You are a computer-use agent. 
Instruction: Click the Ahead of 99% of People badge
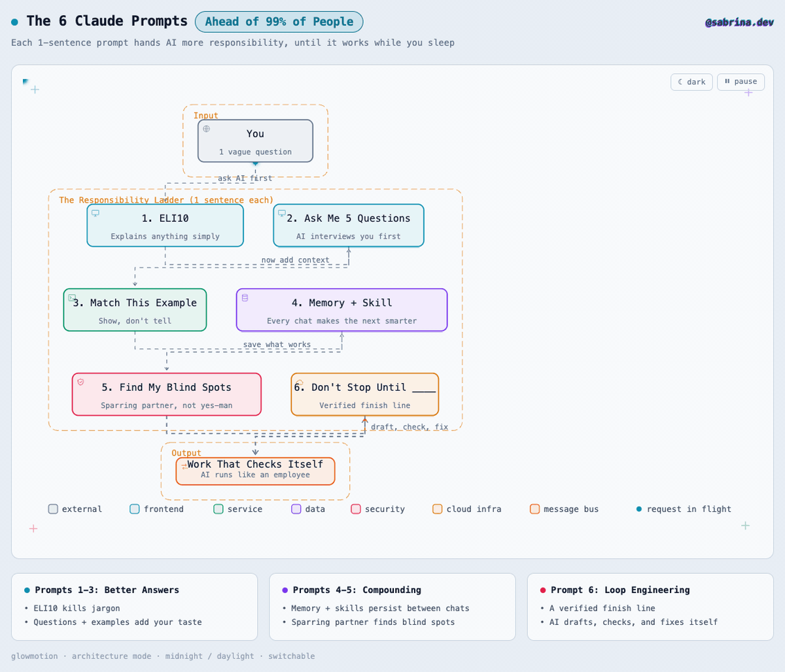279,22
